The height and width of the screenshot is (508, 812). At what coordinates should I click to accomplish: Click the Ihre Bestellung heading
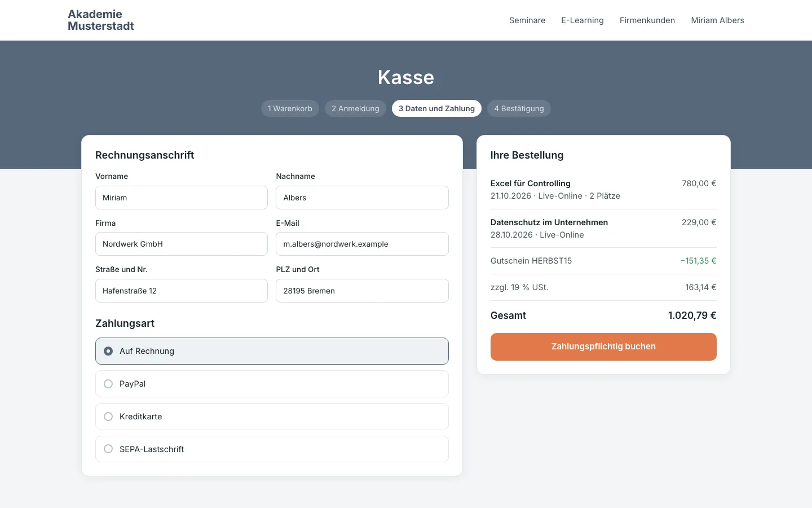click(x=527, y=155)
